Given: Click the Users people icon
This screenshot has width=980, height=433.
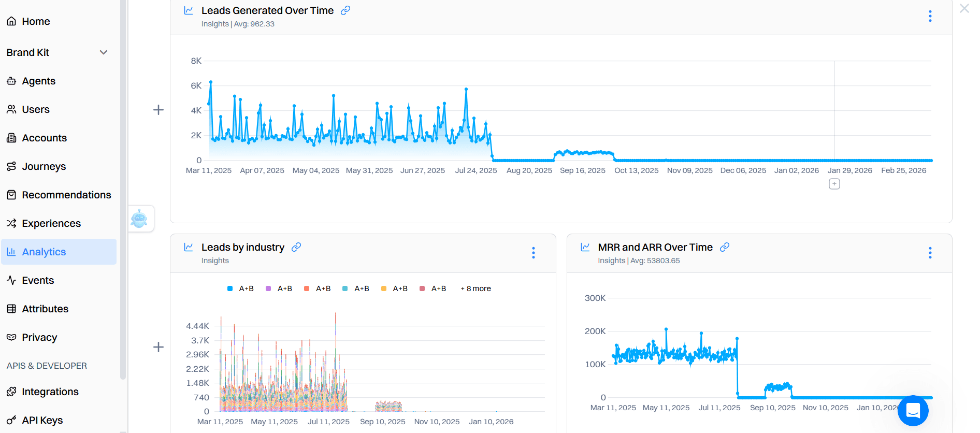Looking at the screenshot, I should (x=11, y=109).
